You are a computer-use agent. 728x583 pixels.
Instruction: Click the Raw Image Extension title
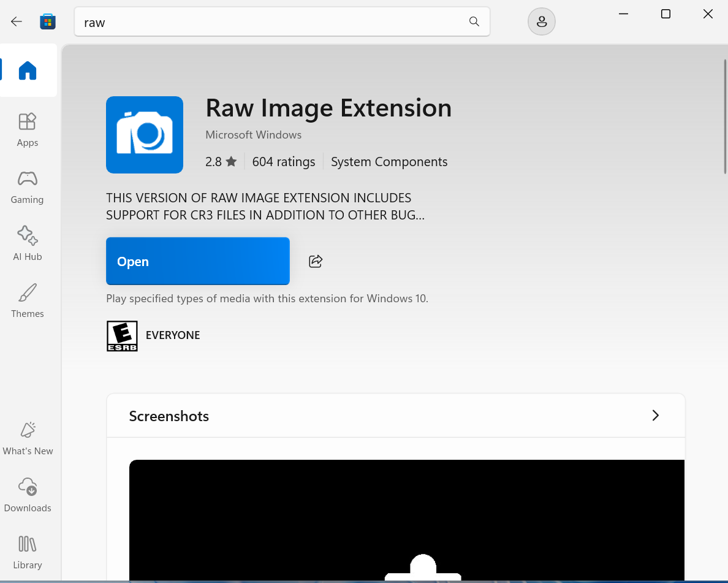pyautogui.click(x=328, y=109)
